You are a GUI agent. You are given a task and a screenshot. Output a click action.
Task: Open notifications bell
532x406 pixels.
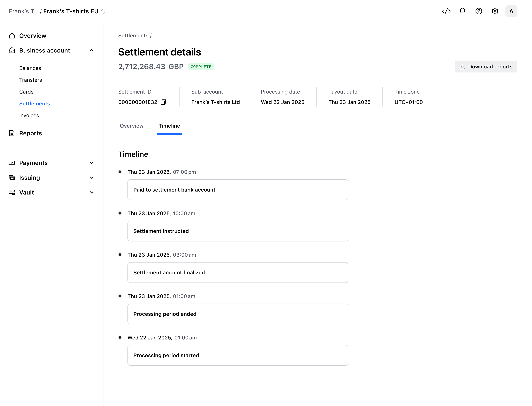[x=462, y=11]
